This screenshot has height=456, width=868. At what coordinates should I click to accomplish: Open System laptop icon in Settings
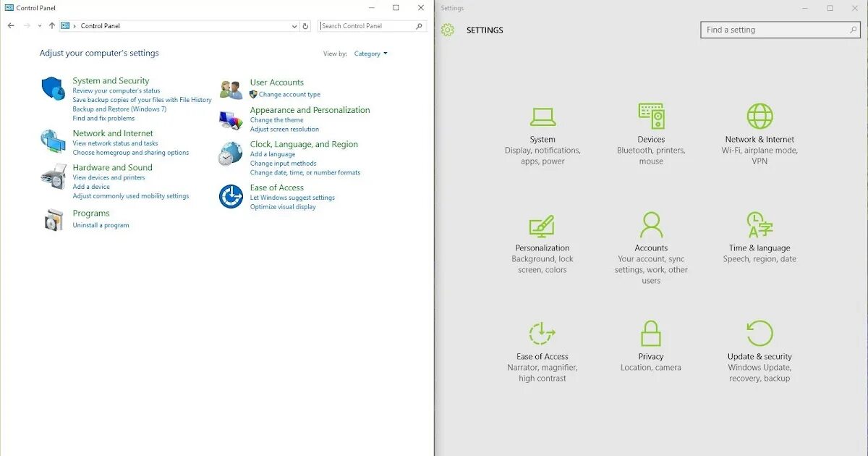point(542,117)
